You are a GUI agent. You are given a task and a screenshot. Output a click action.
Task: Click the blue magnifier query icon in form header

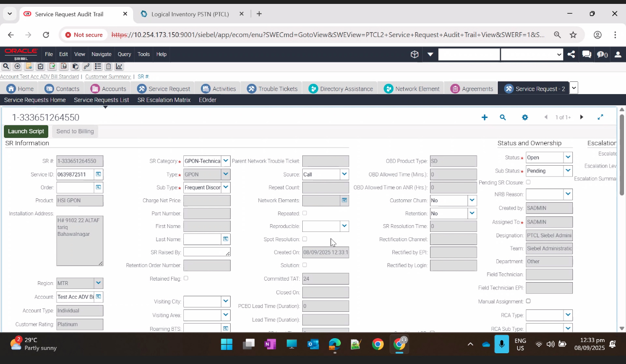pos(503,117)
